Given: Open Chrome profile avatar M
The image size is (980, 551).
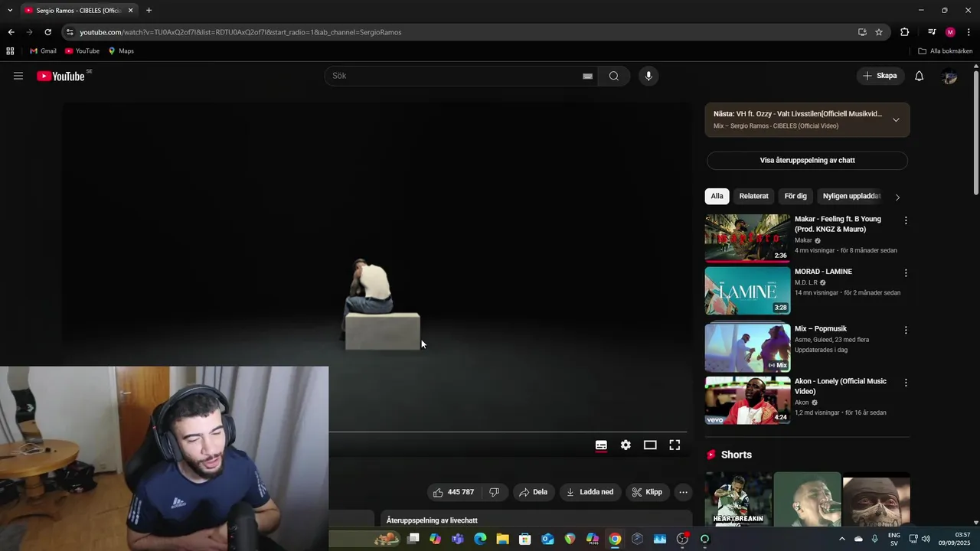Looking at the screenshot, I should click(950, 32).
